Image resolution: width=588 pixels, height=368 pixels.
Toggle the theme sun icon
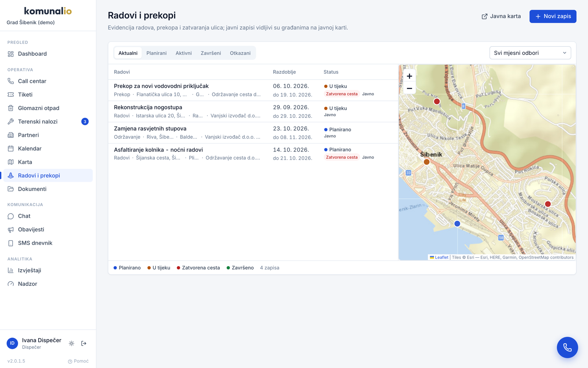pyautogui.click(x=71, y=343)
